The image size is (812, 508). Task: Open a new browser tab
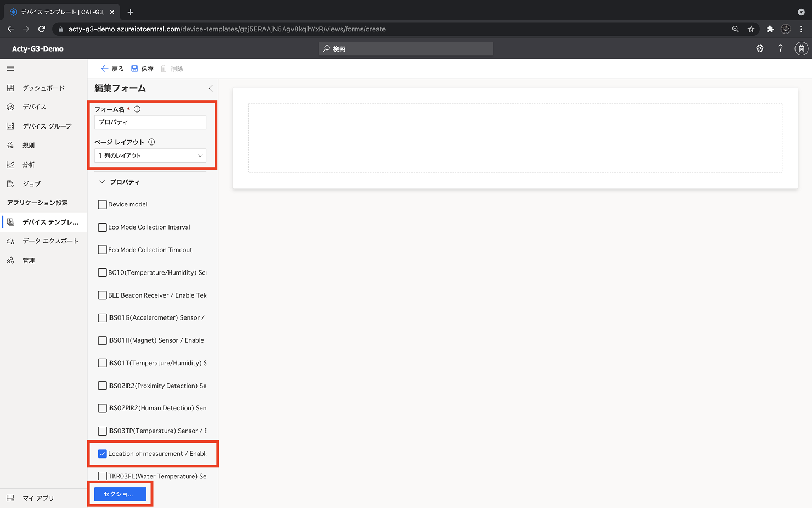131,12
